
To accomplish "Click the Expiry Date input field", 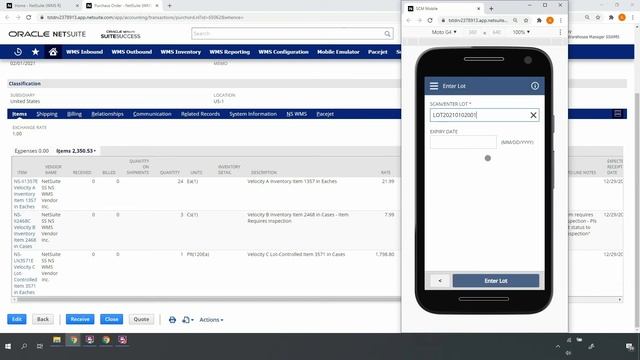I will click(463, 142).
